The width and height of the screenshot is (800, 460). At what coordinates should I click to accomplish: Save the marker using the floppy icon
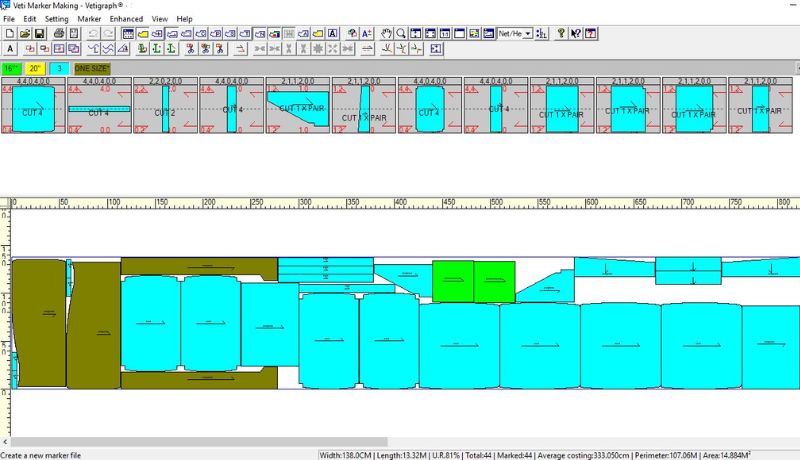click(39, 34)
